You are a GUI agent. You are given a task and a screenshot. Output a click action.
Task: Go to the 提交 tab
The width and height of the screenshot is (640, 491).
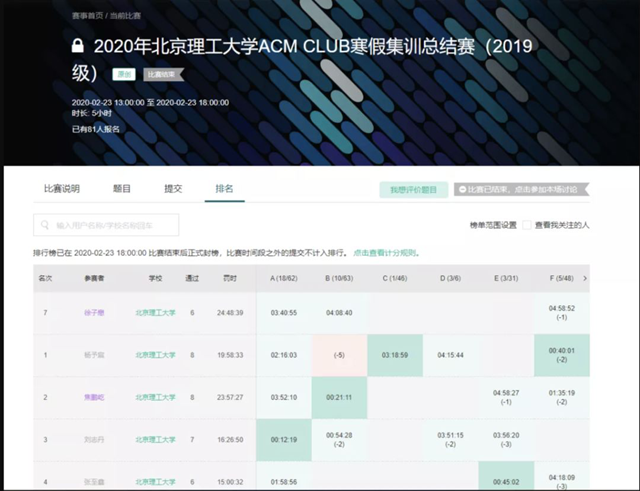tap(173, 188)
